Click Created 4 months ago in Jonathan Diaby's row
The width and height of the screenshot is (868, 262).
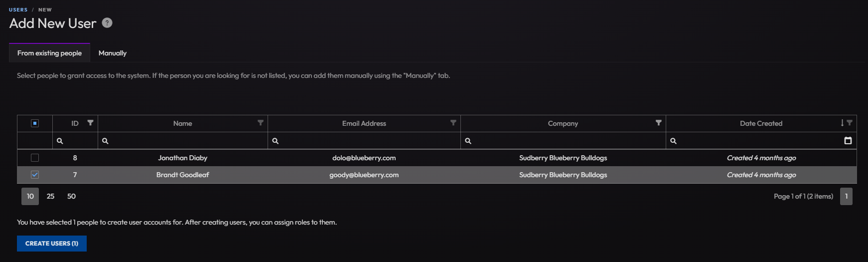761,158
